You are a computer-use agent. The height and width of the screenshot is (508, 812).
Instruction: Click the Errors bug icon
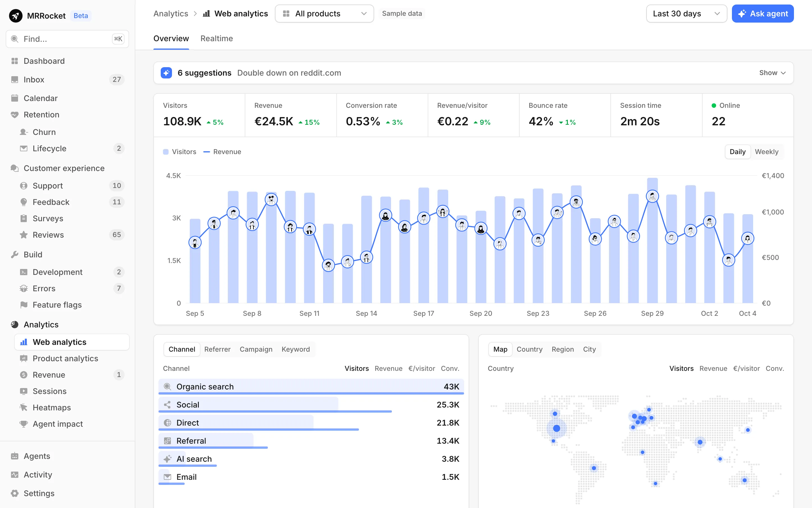[x=23, y=288]
